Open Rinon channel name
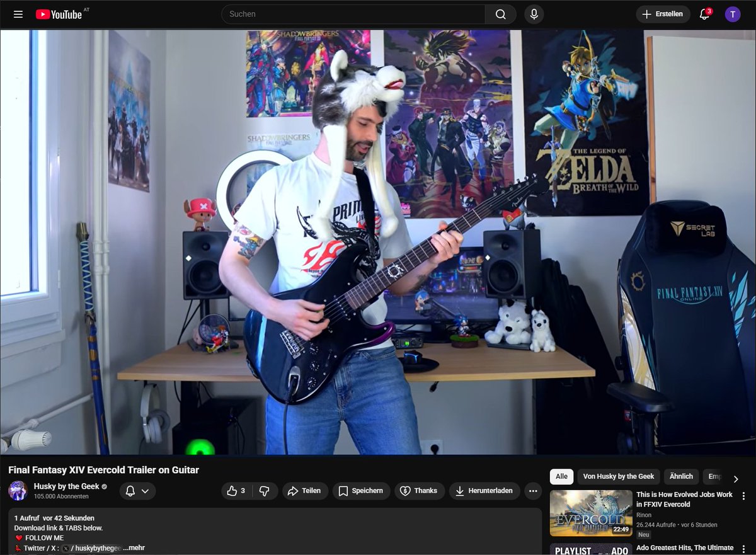Viewport: 756px width, 555px height. click(644, 515)
